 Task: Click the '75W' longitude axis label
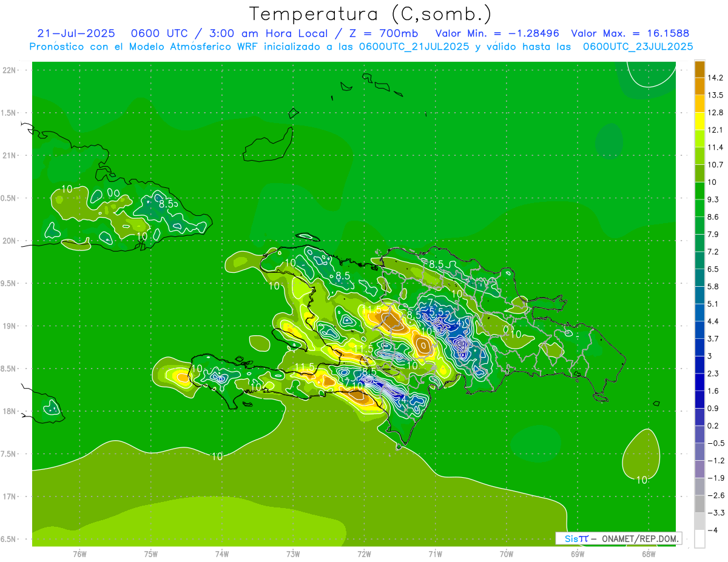[x=151, y=554]
